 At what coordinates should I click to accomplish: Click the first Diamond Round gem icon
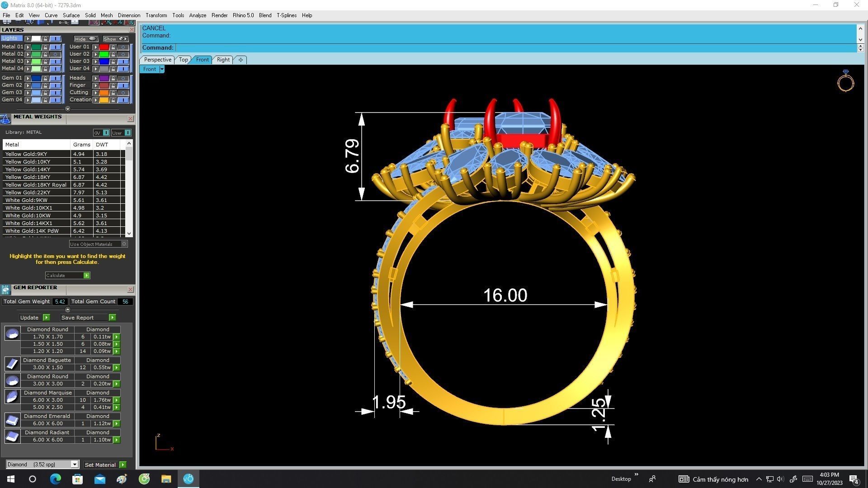[x=12, y=333]
